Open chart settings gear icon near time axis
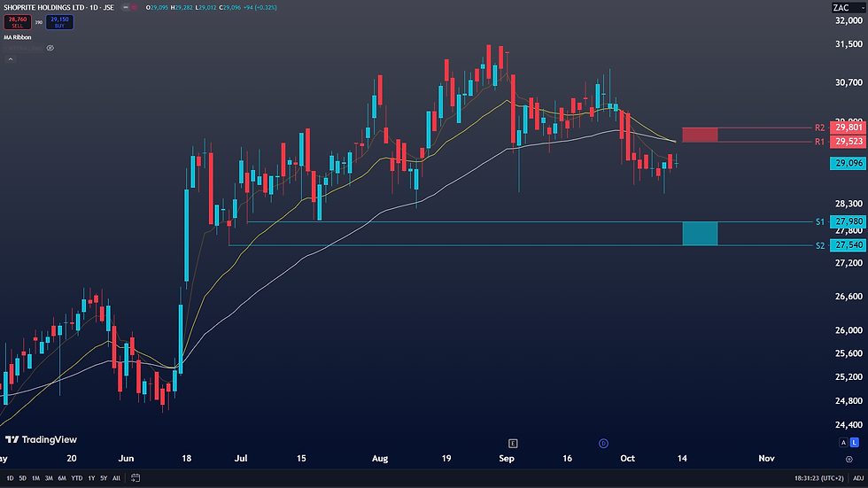868x488 pixels. (849, 460)
